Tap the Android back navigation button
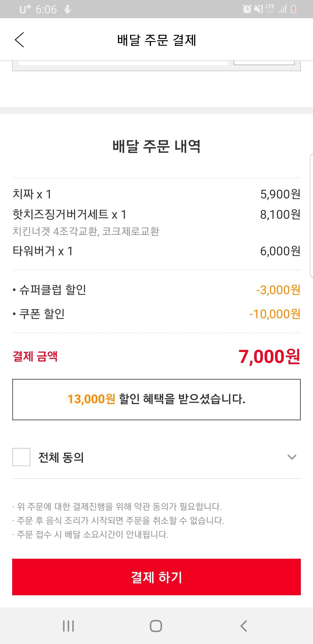This screenshot has height=644, width=313. click(244, 626)
